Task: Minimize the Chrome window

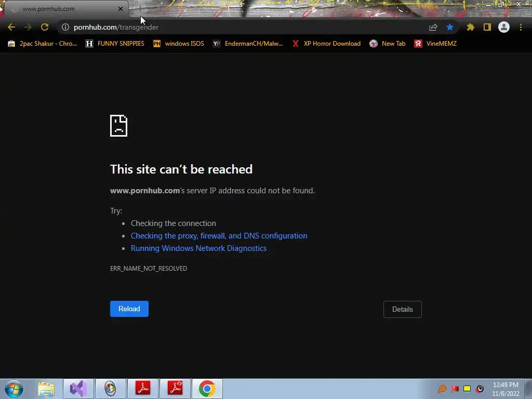Action: (x=488, y=4)
